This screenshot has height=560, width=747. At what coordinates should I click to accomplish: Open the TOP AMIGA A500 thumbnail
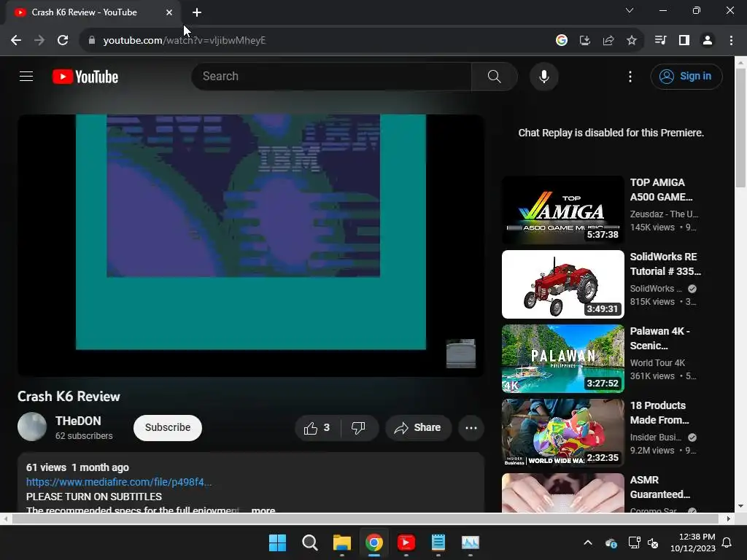pyautogui.click(x=562, y=210)
